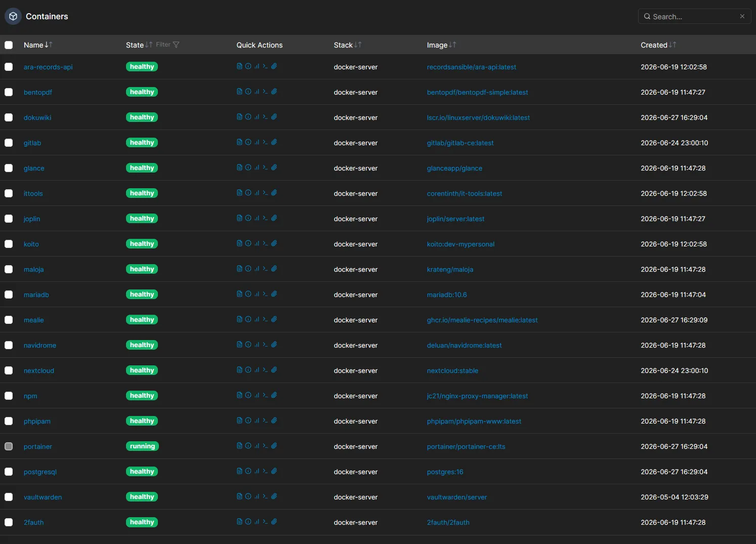This screenshot has height=544, width=756.
Task: Open the postgres:16 image link
Action: (x=445, y=472)
